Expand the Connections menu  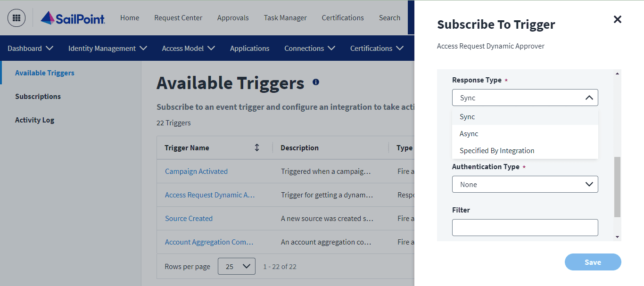tap(309, 48)
